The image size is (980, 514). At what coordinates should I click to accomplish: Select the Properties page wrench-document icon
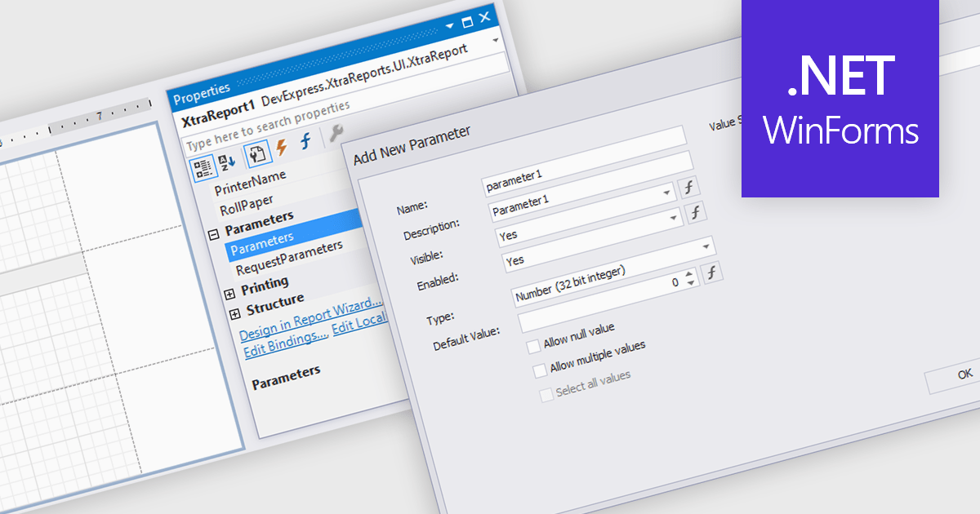257,154
